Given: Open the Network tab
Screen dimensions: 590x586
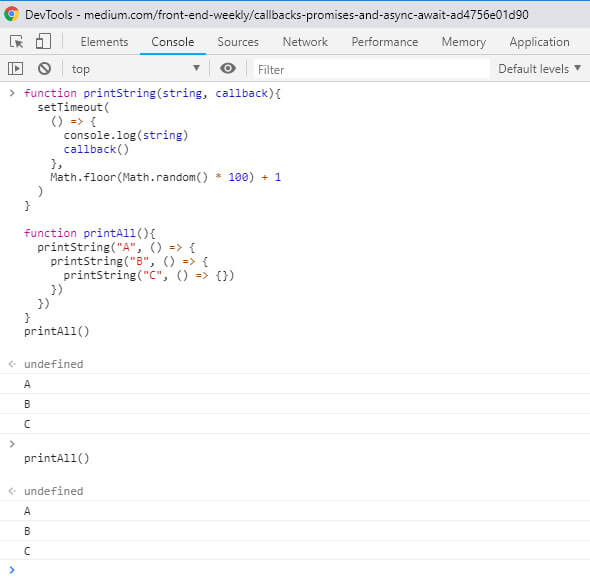Looking at the screenshot, I should coord(305,42).
